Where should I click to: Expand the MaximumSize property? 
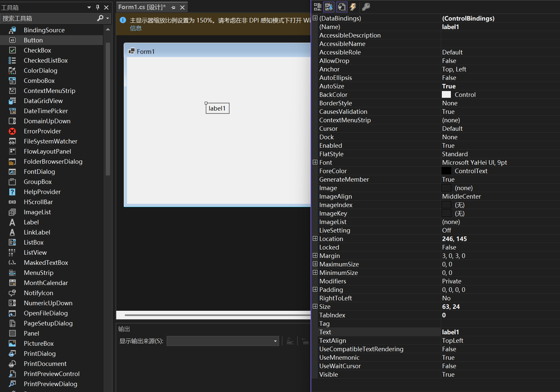click(315, 264)
